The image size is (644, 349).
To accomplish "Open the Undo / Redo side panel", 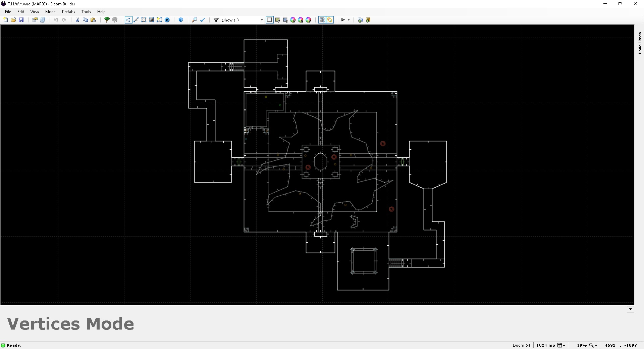I will [x=640, y=43].
